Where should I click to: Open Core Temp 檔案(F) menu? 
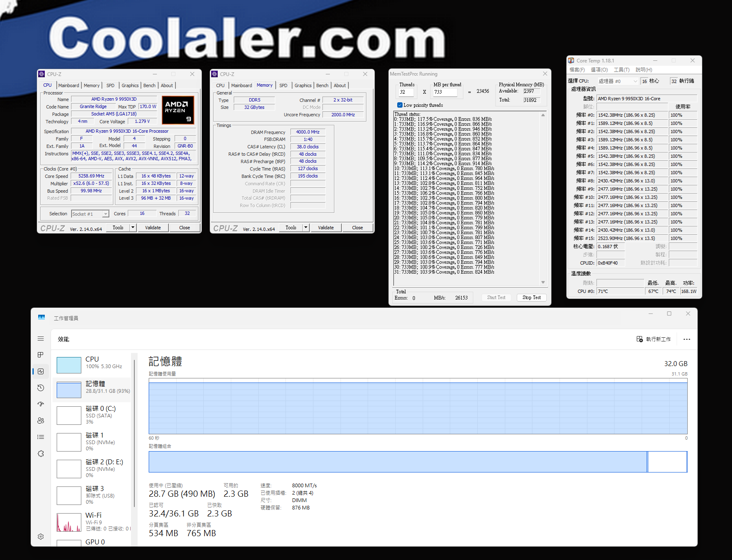577,70
